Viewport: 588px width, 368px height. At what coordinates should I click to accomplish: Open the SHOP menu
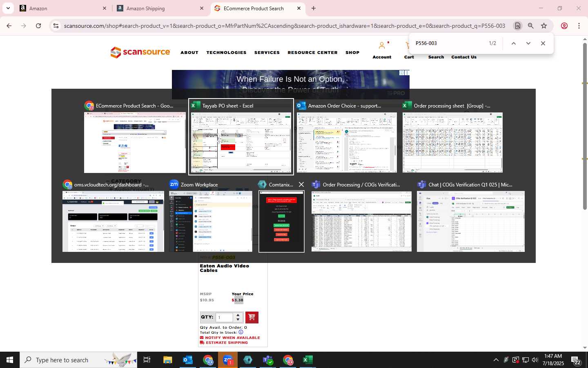(352, 53)
